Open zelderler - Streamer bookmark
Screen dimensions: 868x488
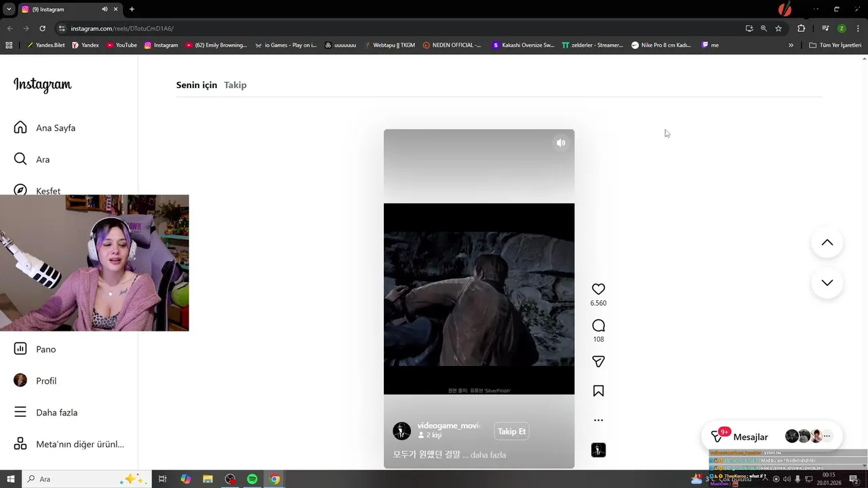coord(592,45)
